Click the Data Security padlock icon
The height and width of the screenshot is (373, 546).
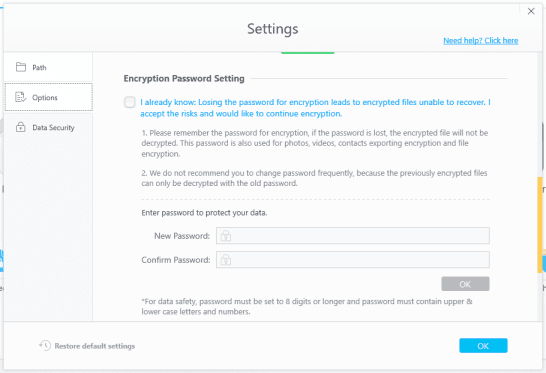point(21,127)
